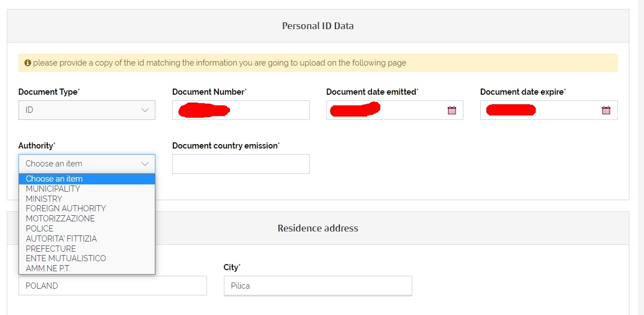
Task: Collapse the Authority dropdown chevron
Action: click(x=145, y=164)
